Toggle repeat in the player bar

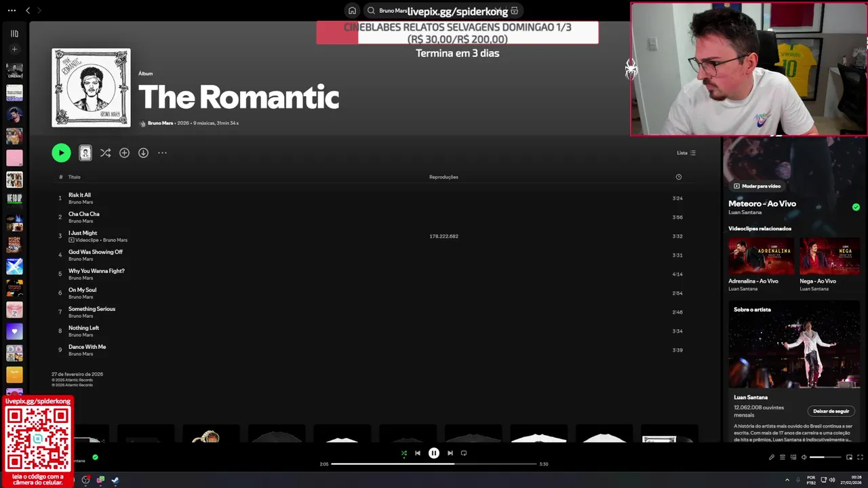[464, 453]
